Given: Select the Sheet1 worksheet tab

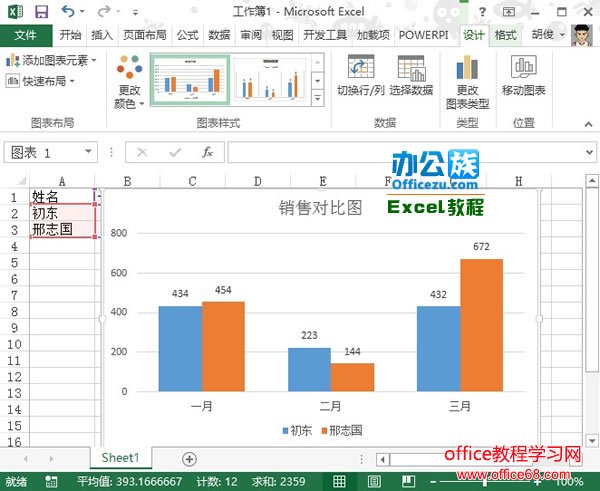Looking at the screenshot, I should tap(120, 458).
